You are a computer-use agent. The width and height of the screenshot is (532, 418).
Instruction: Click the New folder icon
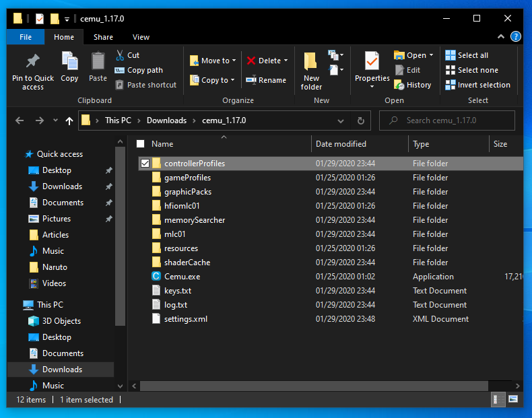pos(310,61)
